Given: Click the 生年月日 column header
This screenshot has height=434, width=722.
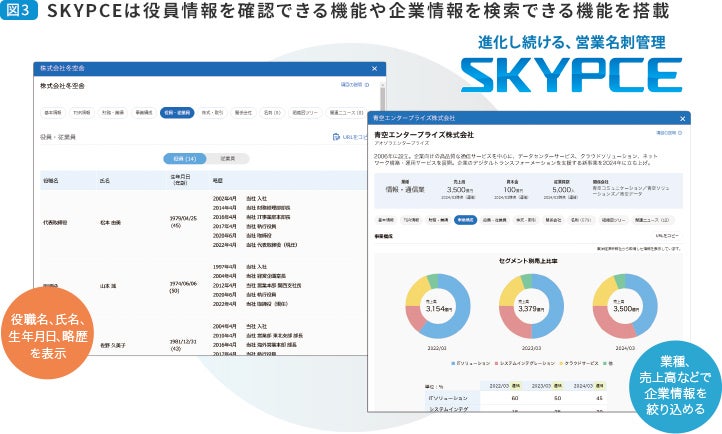Looking at the screenshot, I should (180, 179).
